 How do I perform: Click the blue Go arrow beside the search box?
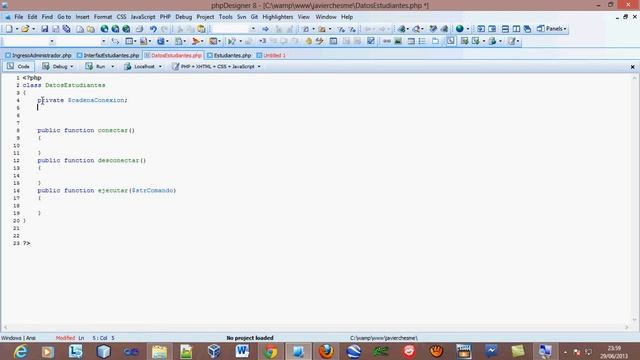[x=265, y=29]
